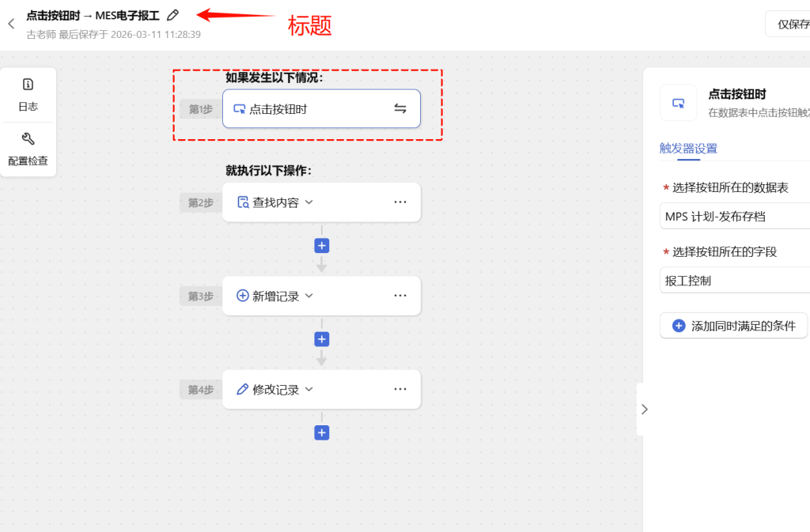Click the 第4步 step label
Image resolution: width=810 pixels, height=532 pixels.
coord(200,390)
